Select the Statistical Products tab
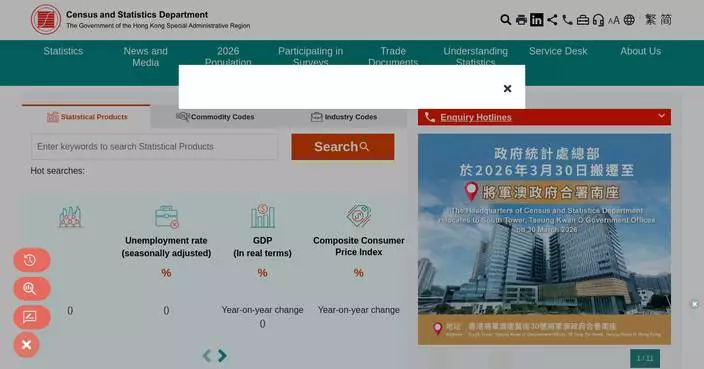Screen dimensions: 704x369 [86, 117]
